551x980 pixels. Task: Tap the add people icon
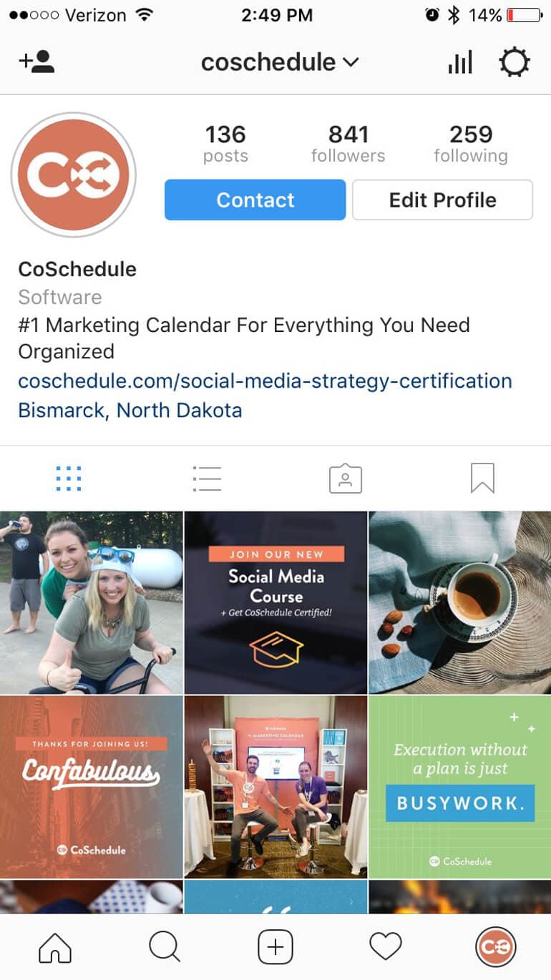(x=36, y=62)
